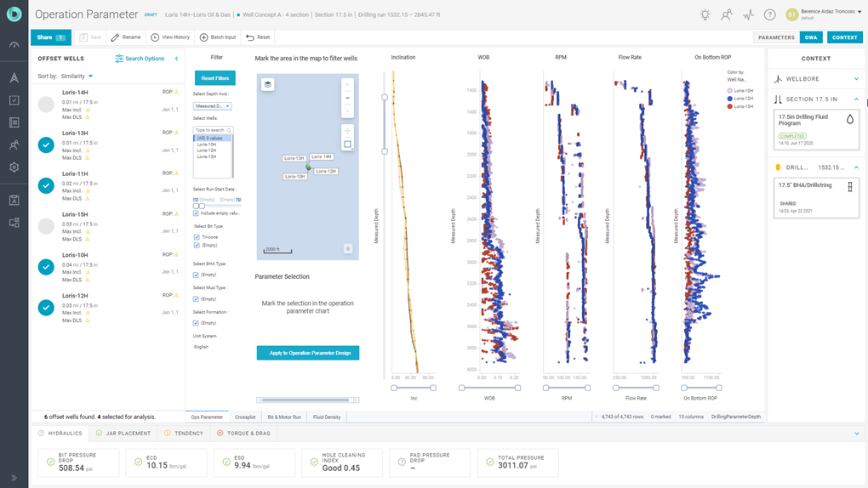Zoom out on the wells map
The image size is (868, 488).
[x=348, y=98]
